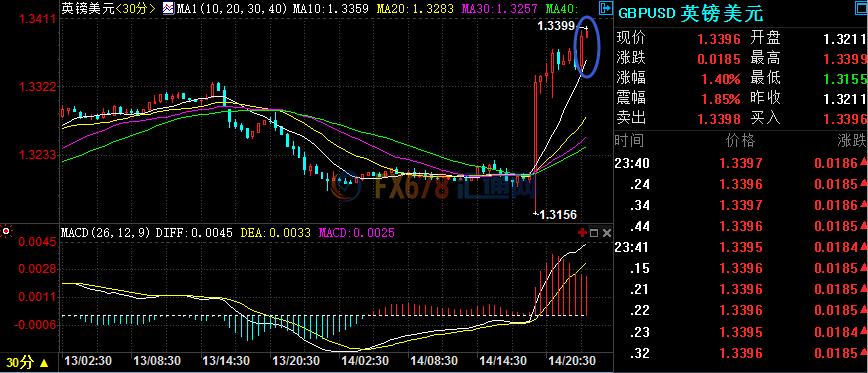Click the <30分> timeframe in chart title
This screenshot has height=373, width=868.
[136, 8]
